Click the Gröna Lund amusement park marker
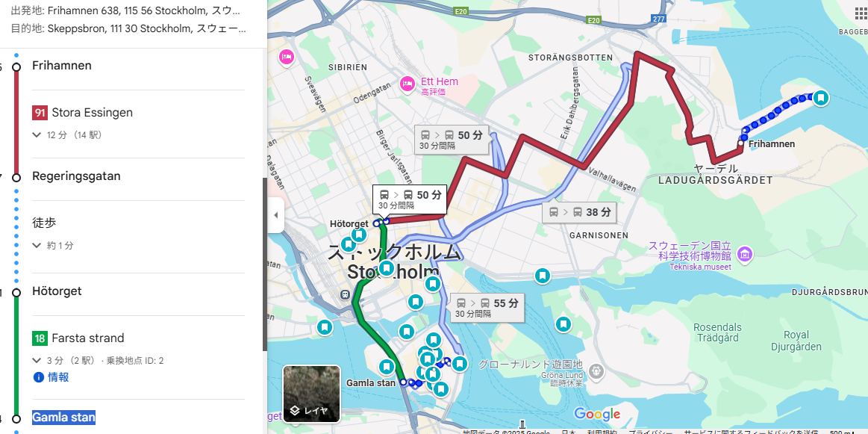 (x=596, y=371)
